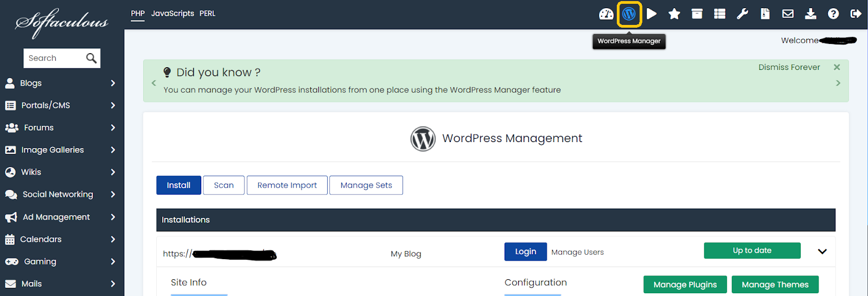Click the My Blog site name
The height and width of the screenshot is (296, 868).
pos(406,254)
